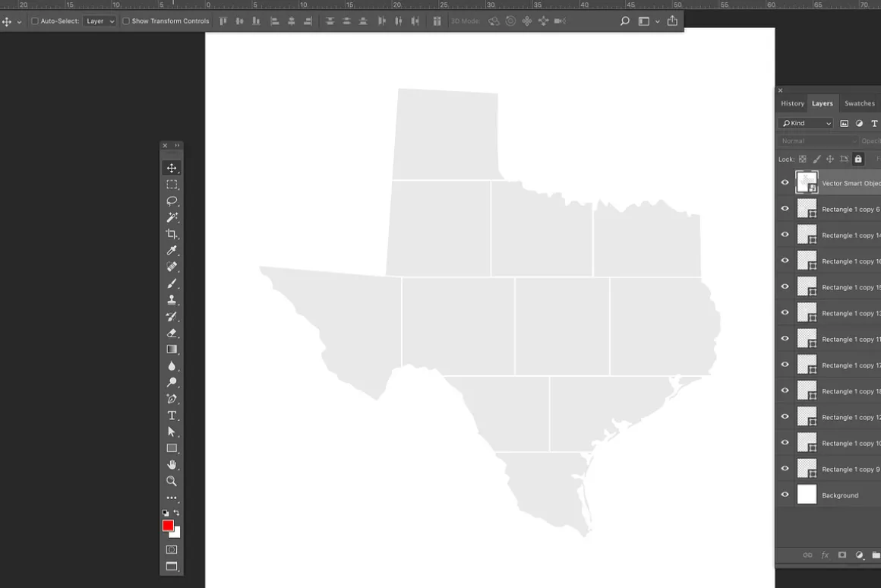Image resolution: width=881 pixels, height=588 pixels.
Task: Click the align horizontal centers button
Action: [291, 21]
